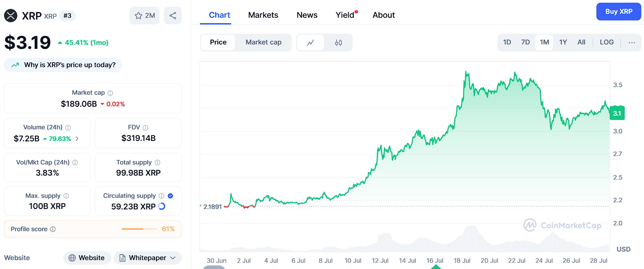Image resolution: width=644 pixels, height=269 pixels.
Task: Open the share icon button
Action: point(173,16)
